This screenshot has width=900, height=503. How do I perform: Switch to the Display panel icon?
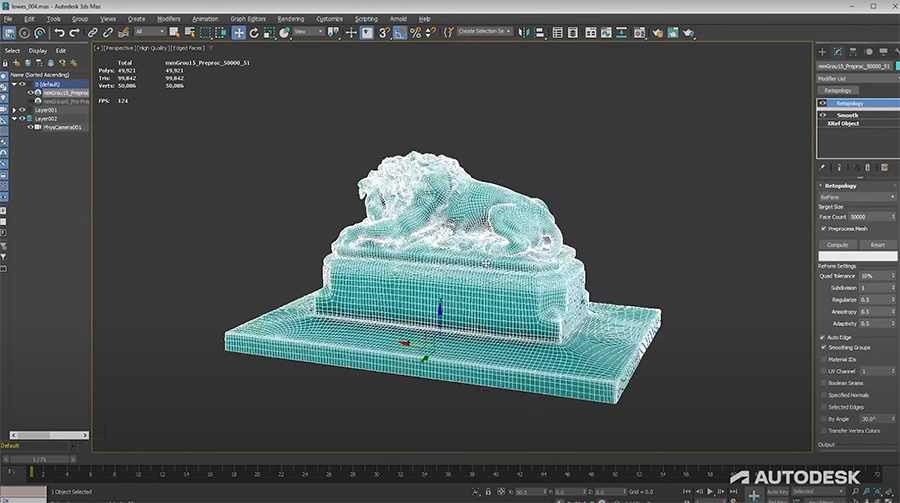click(883, 52)
